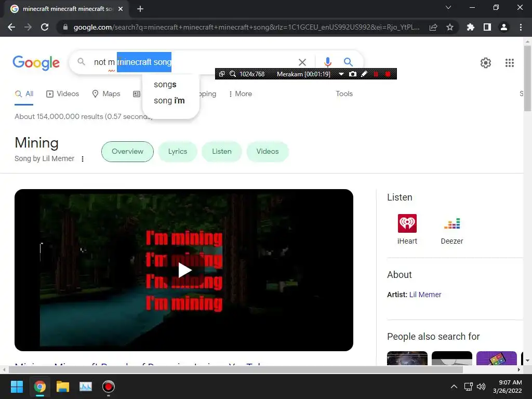
Task: Open the Listen chip
Action: pyautogui.click(x=221, y=152)
